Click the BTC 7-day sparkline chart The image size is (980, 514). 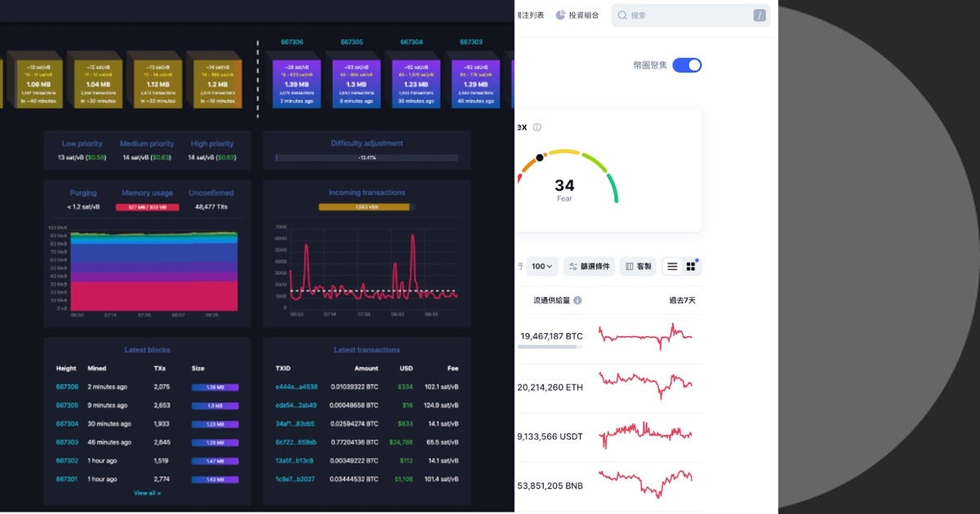[x=645, y=335]
